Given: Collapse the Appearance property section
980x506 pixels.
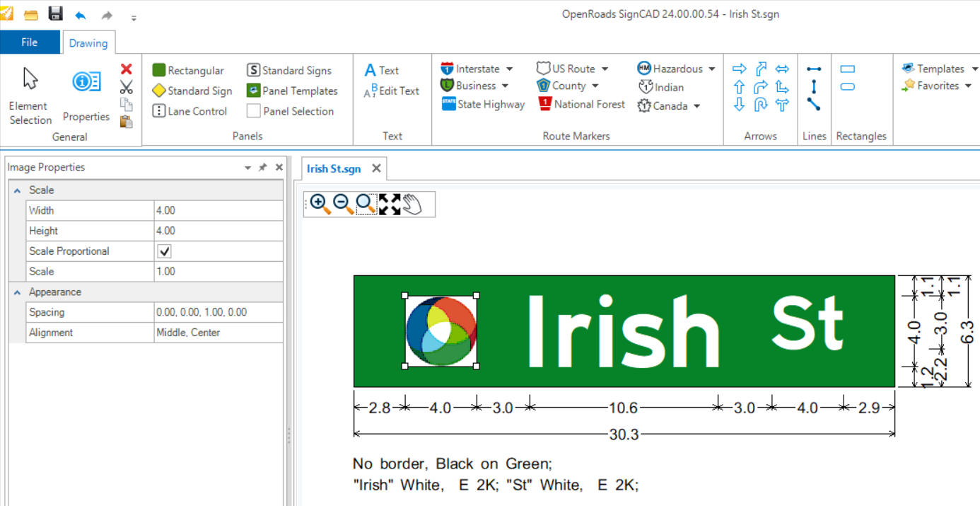Looking at the screenshot, I should click(17, 292).
